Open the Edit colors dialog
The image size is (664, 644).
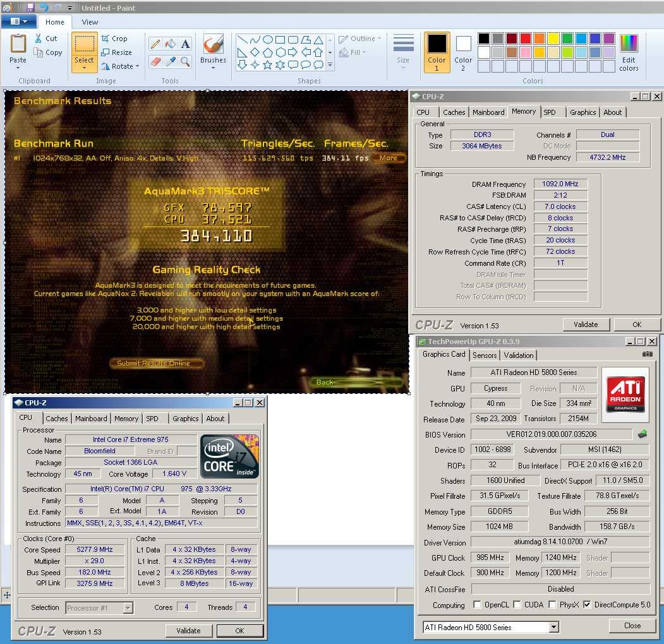[x=629, y=53]
